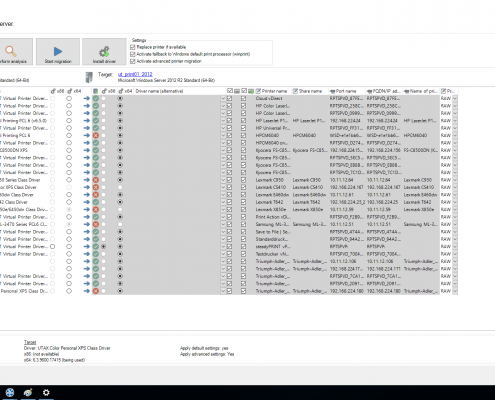Toggle first header checkbox above printer rows
This screenshot has height=400, width=495.
(230, 91)
